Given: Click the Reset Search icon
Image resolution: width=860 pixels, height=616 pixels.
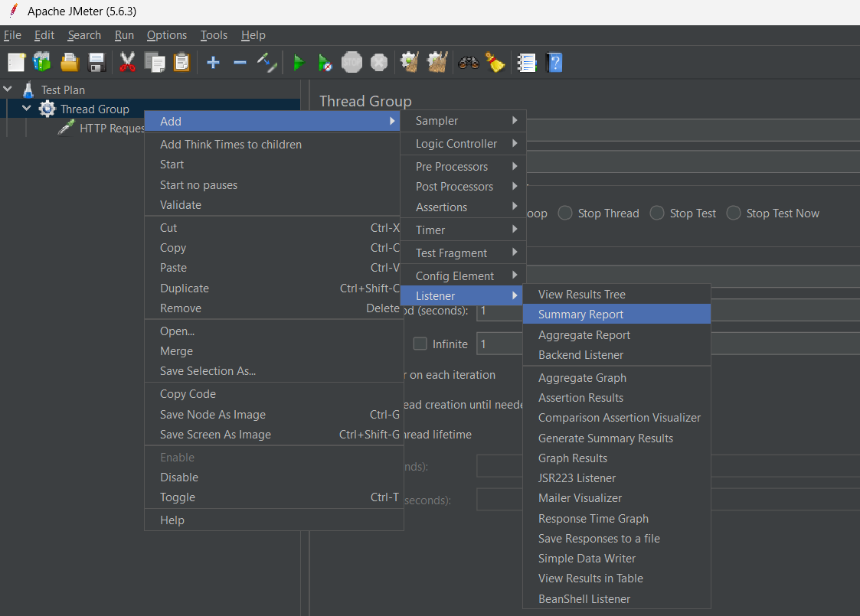Looking at the screenshot, I should (495, 63).
